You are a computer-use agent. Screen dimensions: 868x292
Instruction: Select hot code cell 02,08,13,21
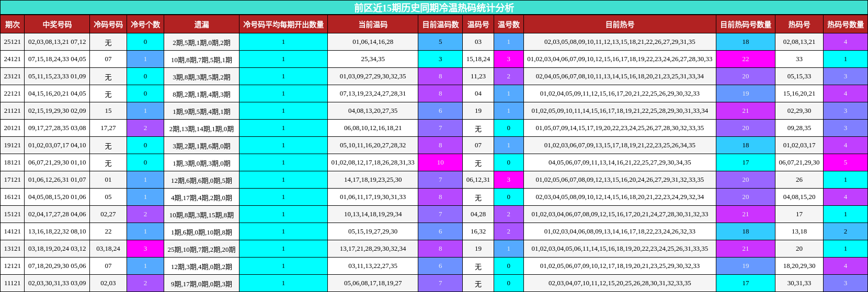pos(799,42)
